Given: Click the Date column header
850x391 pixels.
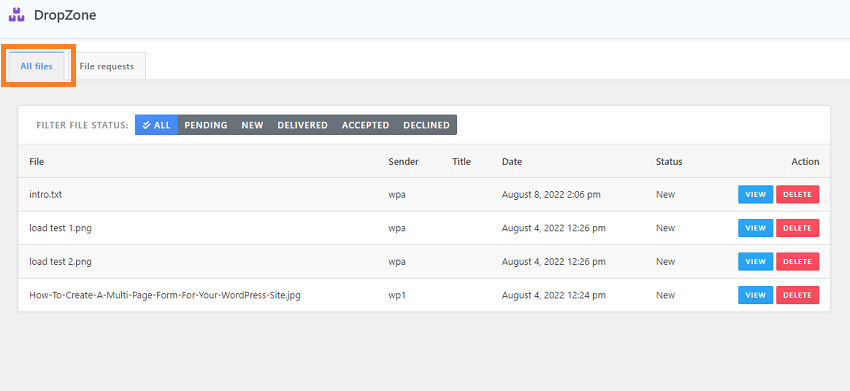Looking at the screenshot, I should [x=512, y=162].
